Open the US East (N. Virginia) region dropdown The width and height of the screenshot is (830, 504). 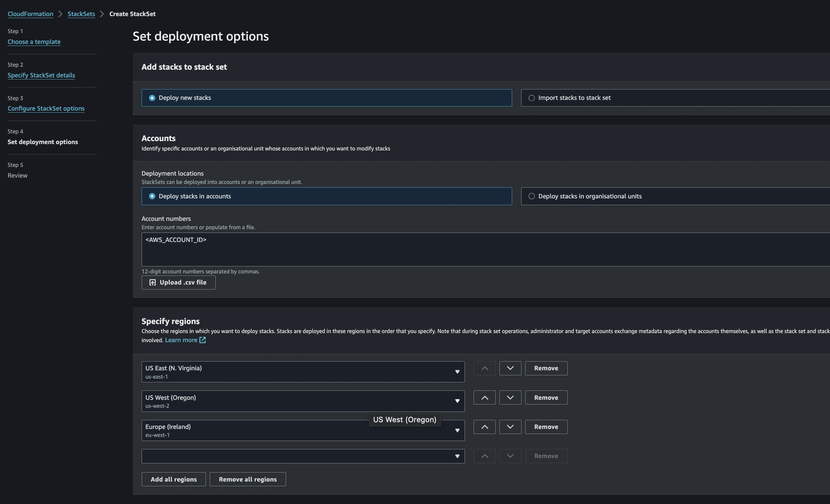303,372
